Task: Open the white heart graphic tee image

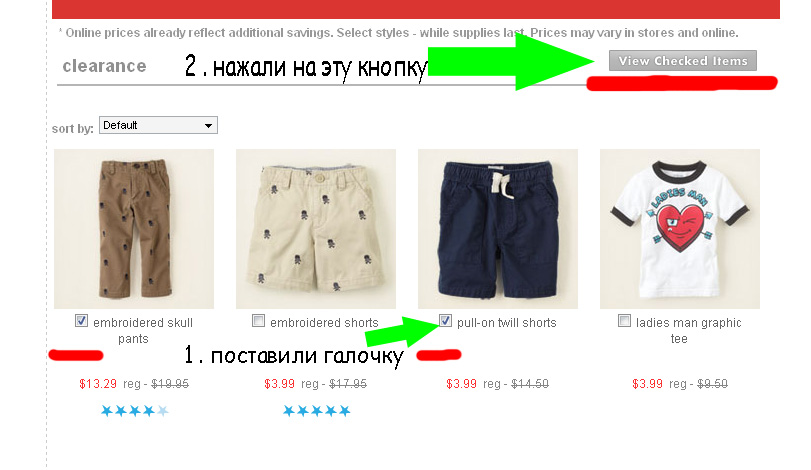Action: (x=680, y=229)
